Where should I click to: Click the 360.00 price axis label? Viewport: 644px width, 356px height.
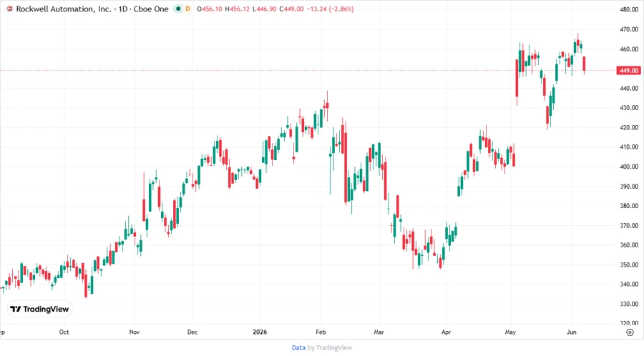coord(629,245)
